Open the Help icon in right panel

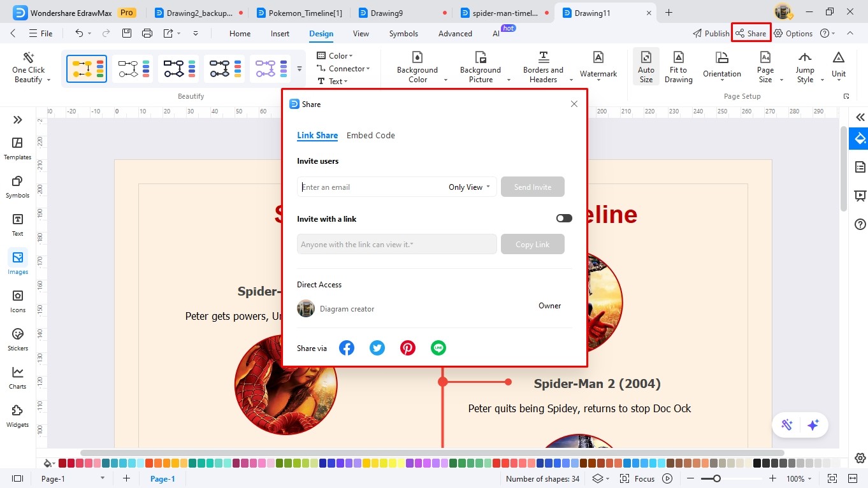click(860, 224)
